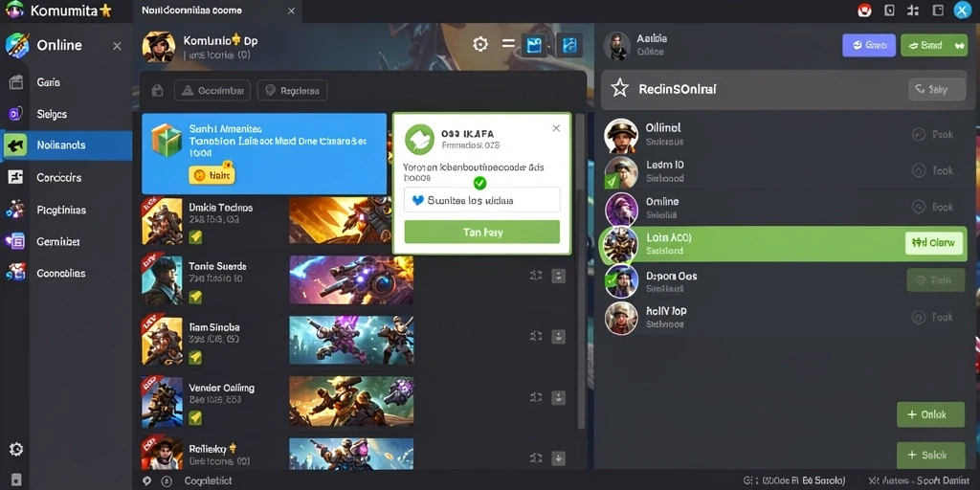Select the blue panel icon in header
This screenshot has height=490, width=980.
click(534, 45)
